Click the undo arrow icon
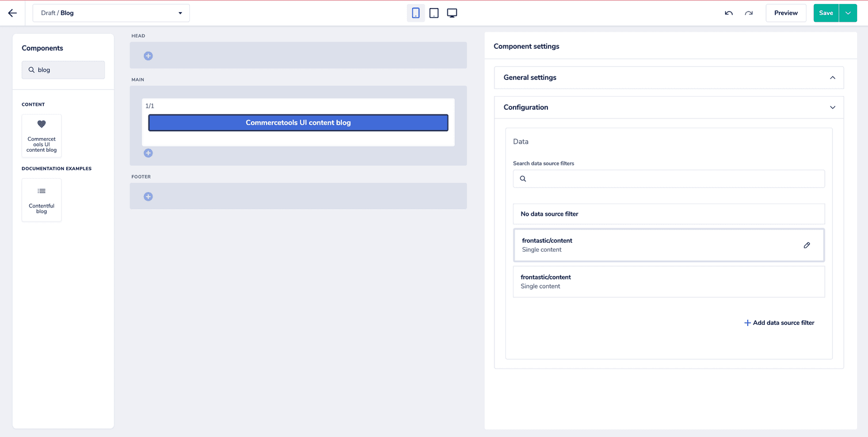 click(x=728, y=13)
